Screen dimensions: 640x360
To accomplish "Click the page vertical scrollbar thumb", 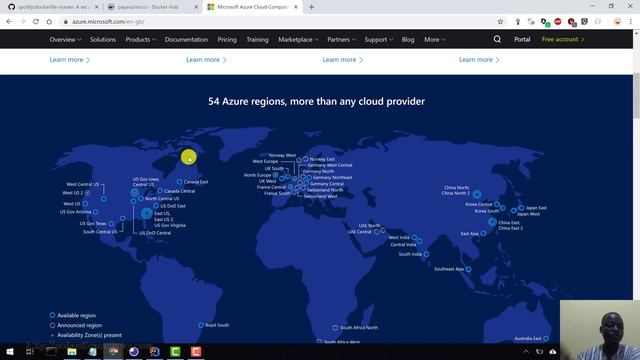I will pos(636,96).
